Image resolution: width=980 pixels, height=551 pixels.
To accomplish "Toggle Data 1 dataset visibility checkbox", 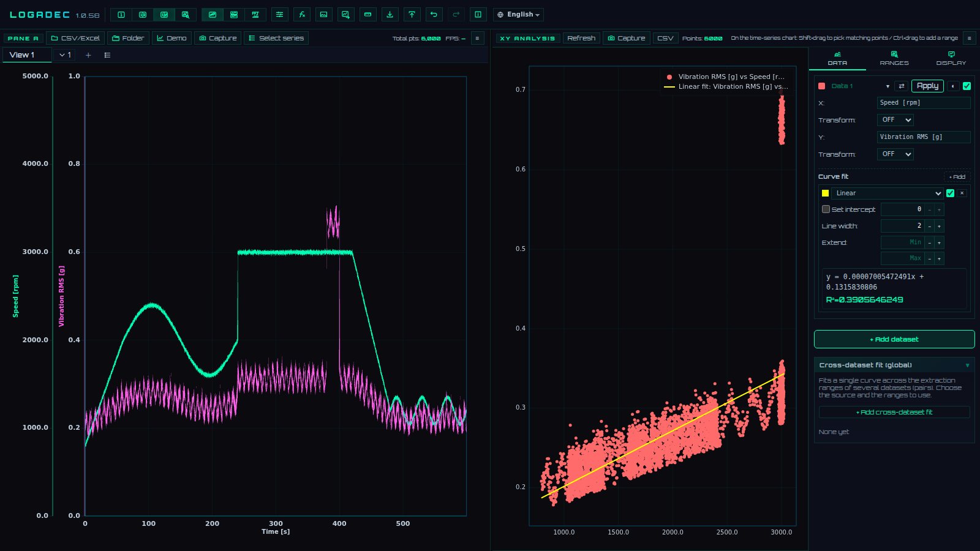I will coord(967,86).
